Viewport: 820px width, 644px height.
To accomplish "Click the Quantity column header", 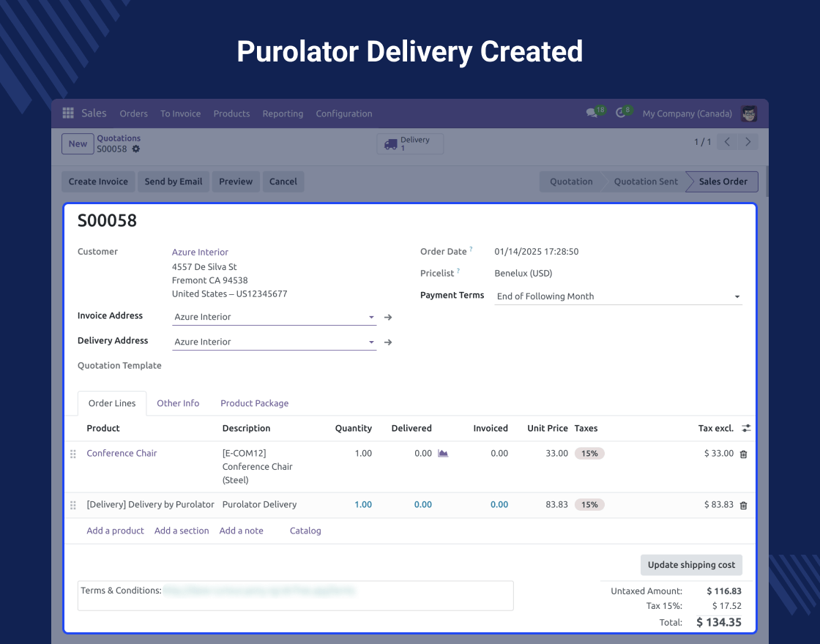I will pos(354,428).
